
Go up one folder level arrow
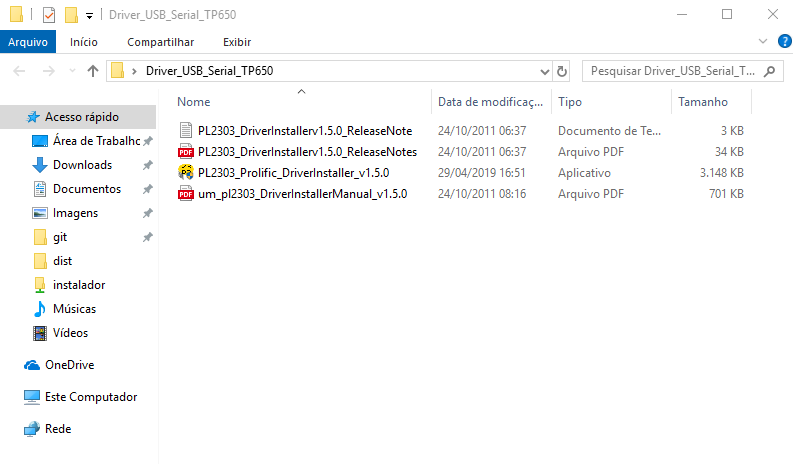point(93,71)
